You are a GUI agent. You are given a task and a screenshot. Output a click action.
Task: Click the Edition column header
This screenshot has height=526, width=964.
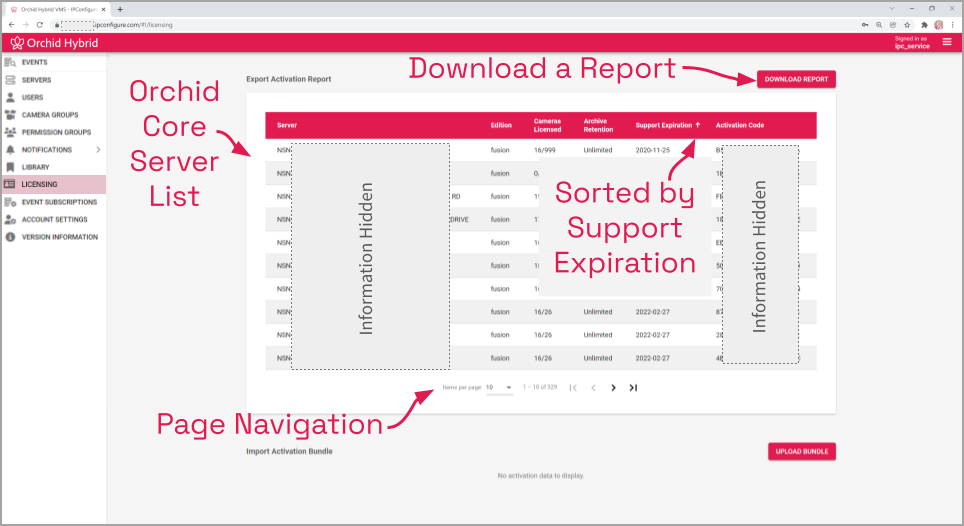(x=501, y=125)
